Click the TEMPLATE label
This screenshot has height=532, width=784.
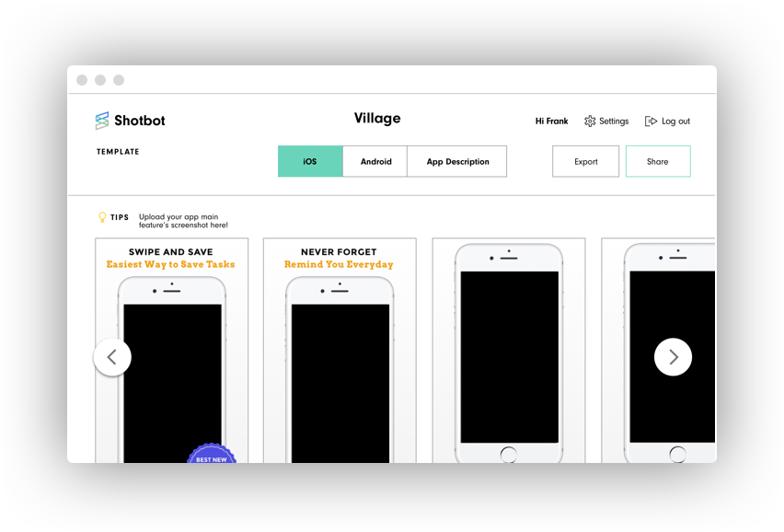118,152
